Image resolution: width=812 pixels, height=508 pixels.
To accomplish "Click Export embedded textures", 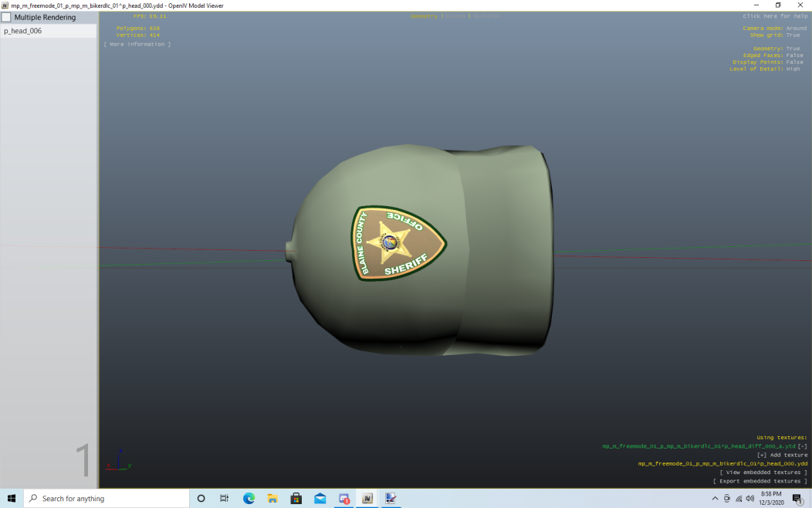I will click(x=760, y=481).
